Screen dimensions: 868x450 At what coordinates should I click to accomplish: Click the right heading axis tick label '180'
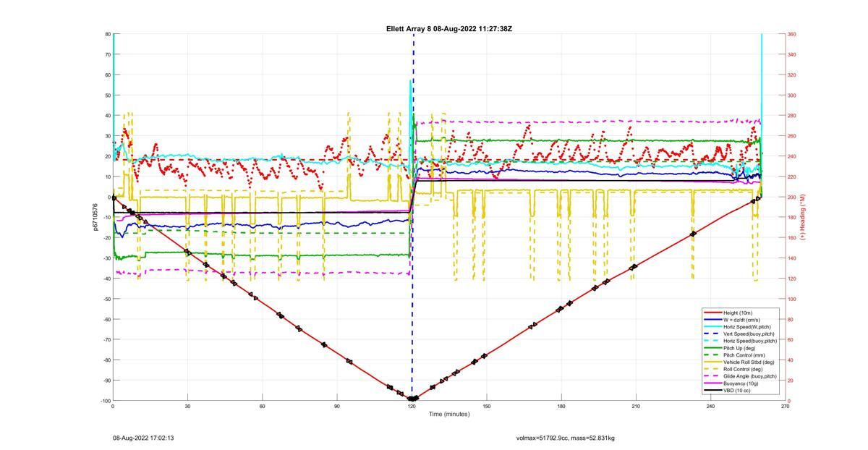tap(791, 217)
